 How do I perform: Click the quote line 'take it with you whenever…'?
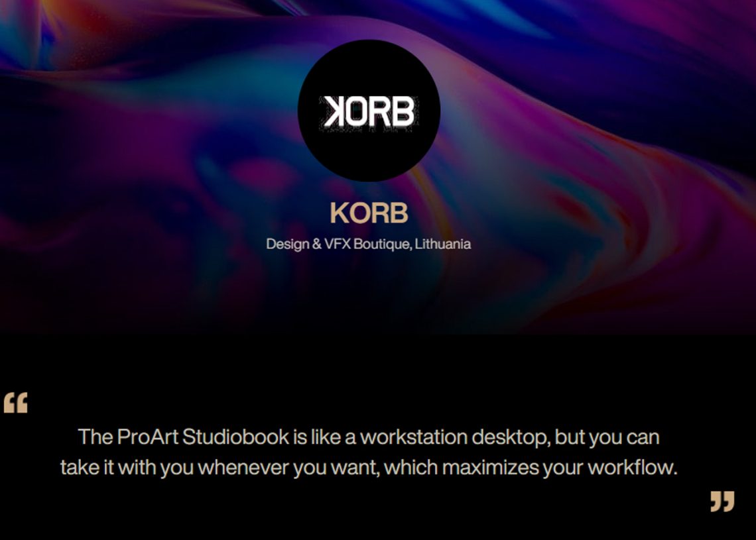[369, 467]
